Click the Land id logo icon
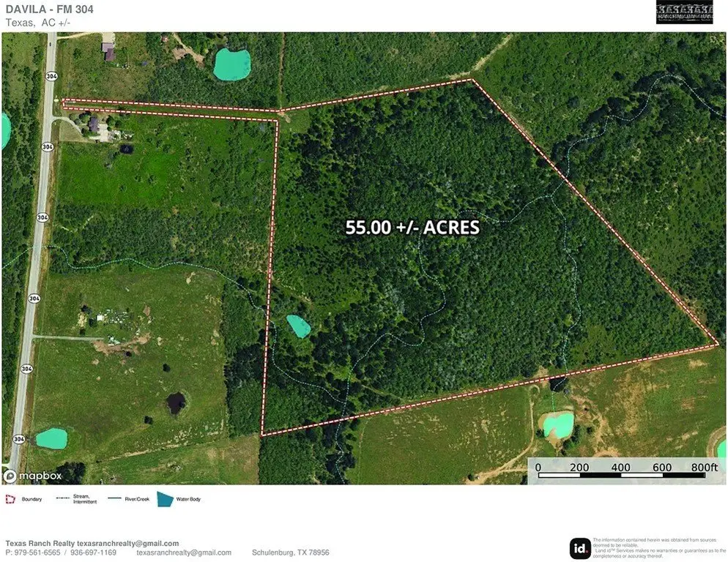This screenshot has width=728, height=562. click(580, 548)
